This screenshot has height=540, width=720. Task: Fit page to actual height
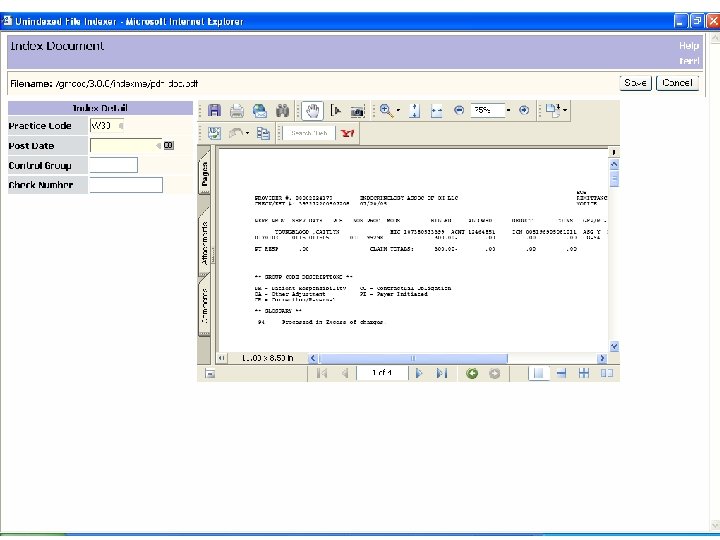click(x=415, y=111)
